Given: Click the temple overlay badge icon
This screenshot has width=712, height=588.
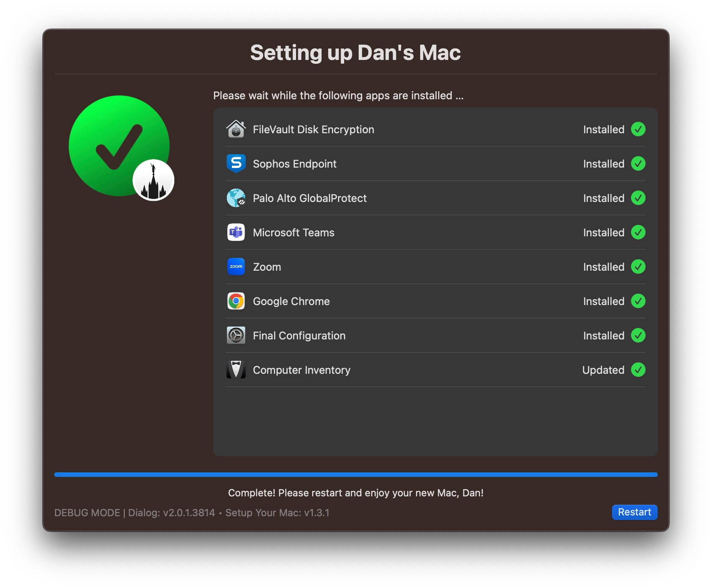Looking at the screenshot, I should (x=154, y=180).
